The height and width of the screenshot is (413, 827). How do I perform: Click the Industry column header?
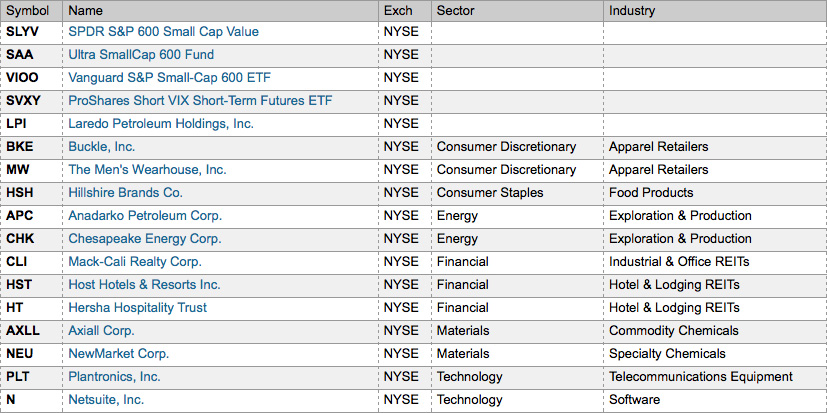click(632, 10)
